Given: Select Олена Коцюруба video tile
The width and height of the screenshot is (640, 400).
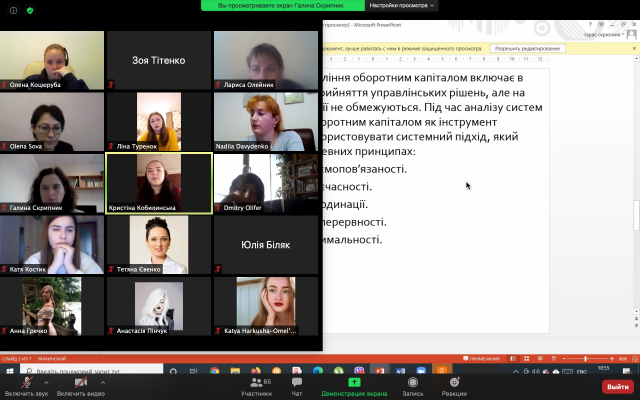Looking at the screenshot, I should coord(52,60).
